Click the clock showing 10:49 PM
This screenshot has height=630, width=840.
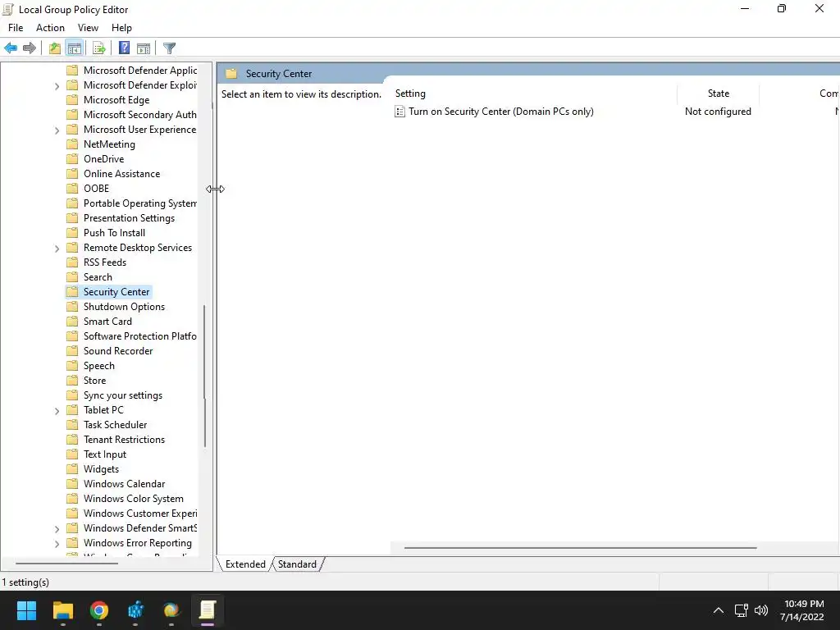coord(804,604)
